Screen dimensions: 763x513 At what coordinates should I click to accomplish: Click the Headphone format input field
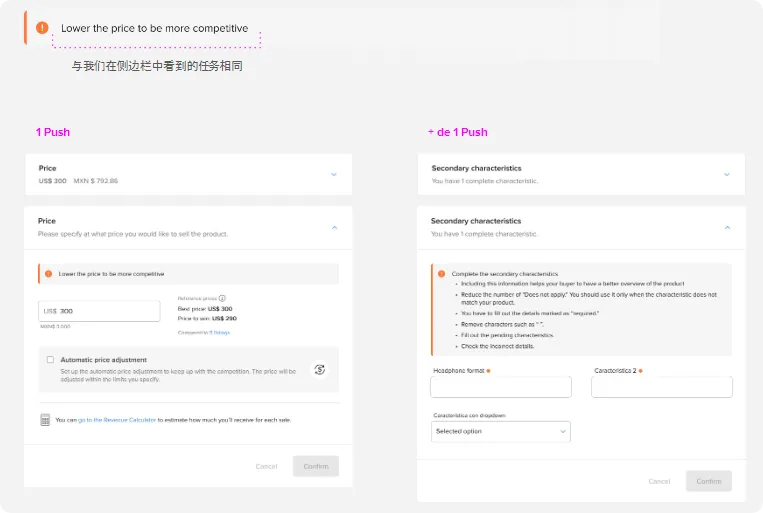tap(500, 387)
